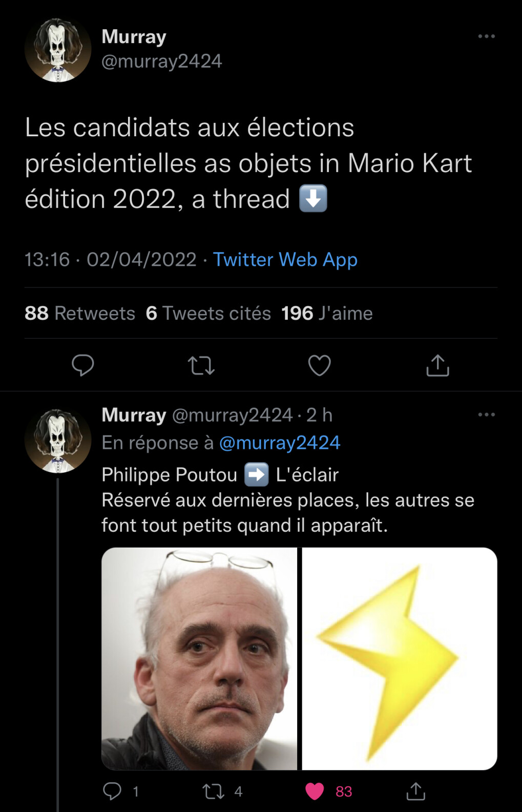Open the 88 Retweets count
Viewport: 522px width, 812px height.
(80, 313)
